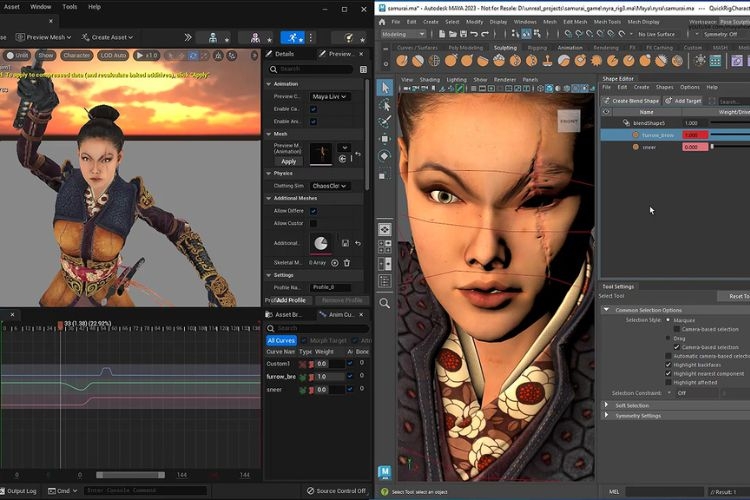
Task: Activate the Move tool in Maya toolbox
Action: click(x=385, y=139)
